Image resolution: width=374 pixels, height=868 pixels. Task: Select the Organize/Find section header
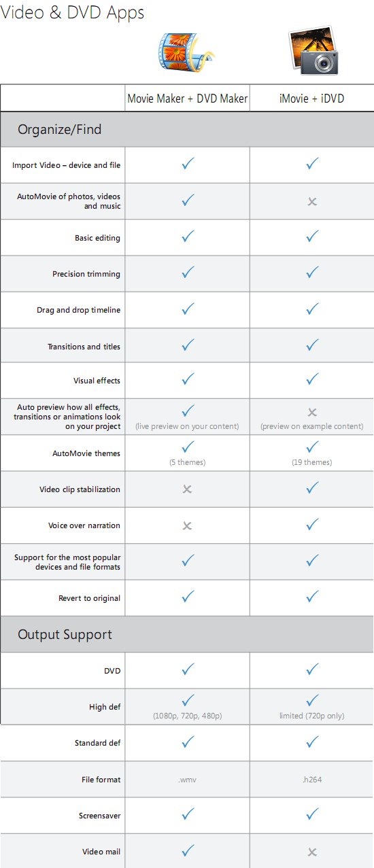187,129
